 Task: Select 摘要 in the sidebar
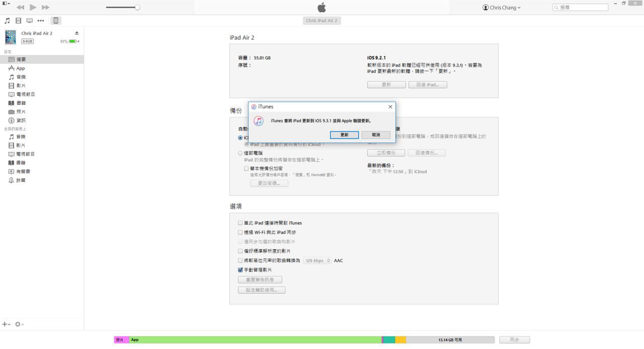pyautogui.click(x=42, y=59)
